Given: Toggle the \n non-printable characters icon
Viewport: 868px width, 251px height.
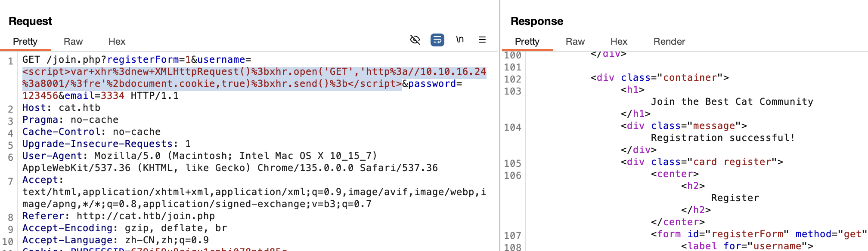Looking at the screenshot, I should tap(460, 40).
